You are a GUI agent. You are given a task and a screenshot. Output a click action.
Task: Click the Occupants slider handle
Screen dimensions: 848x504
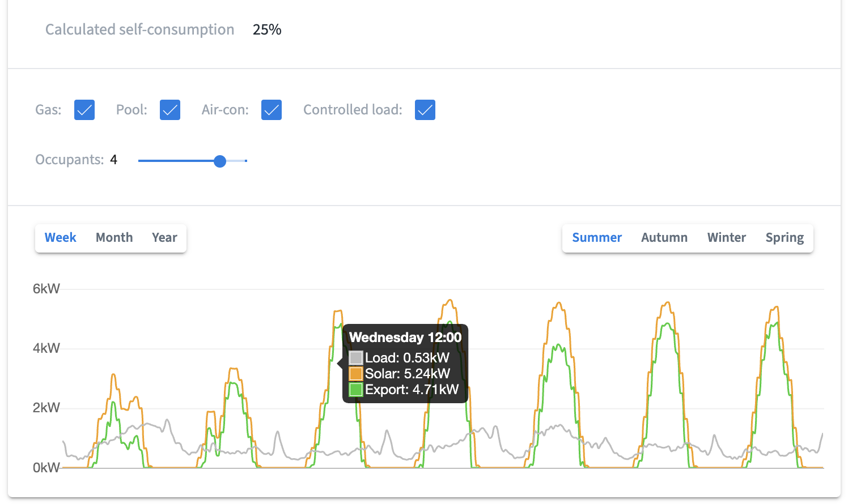click(x=220, y=161)
